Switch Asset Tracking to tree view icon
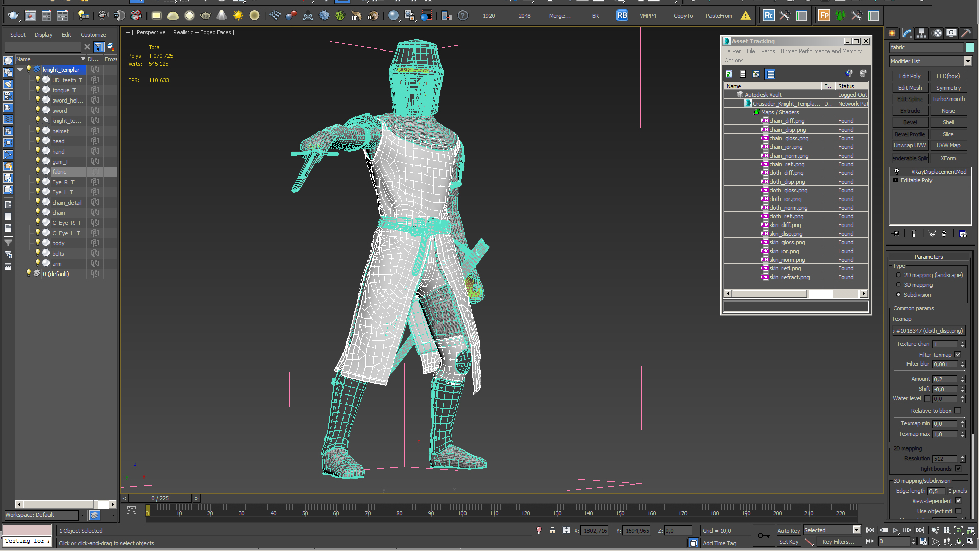Viewport: 980px width, 551px height. pos(756,74)
